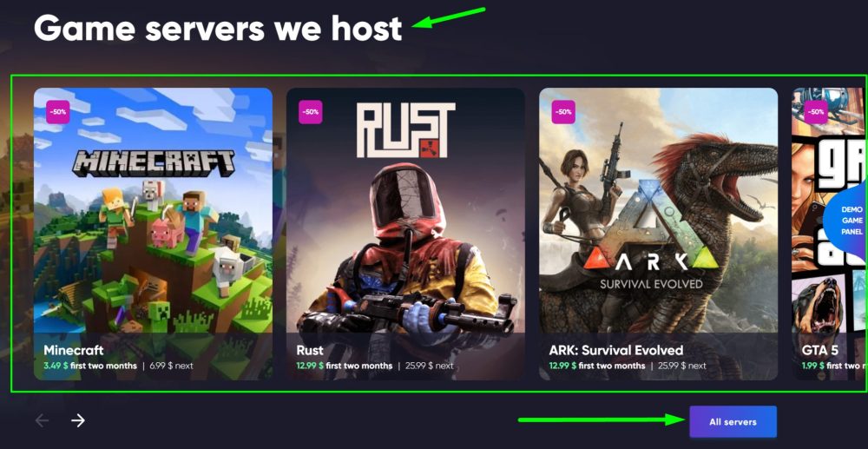Image resolution: width=868 pixels, height=449 pixels.
Task: Click the -50% badge on Minecraft card
Action: [x=58, y=112]
